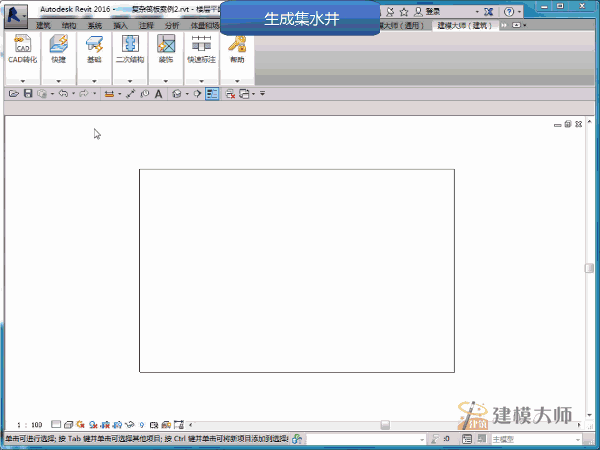Open the 分析 ribbon tab
This screenshot has height=450, width=600.
(172, 26)
